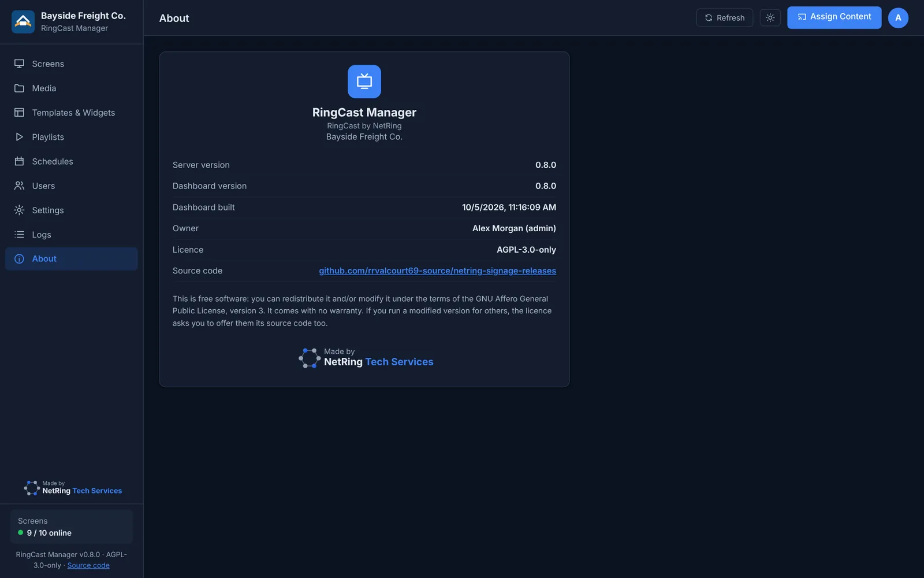Toggle light/dark theme with sun button
The width and height of the screenshot is (924, 578).
(x=770, y=18)
